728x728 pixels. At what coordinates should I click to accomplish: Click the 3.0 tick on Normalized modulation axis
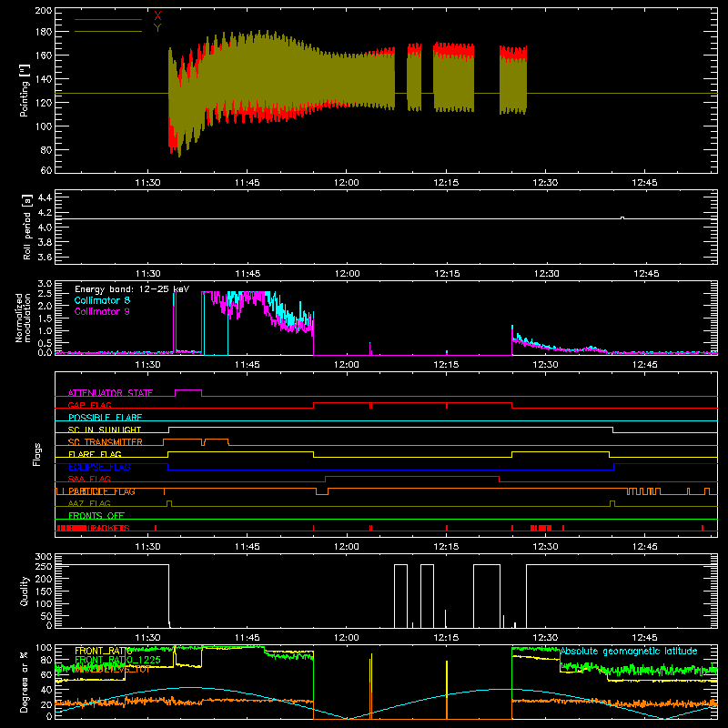tap(45, 283)
